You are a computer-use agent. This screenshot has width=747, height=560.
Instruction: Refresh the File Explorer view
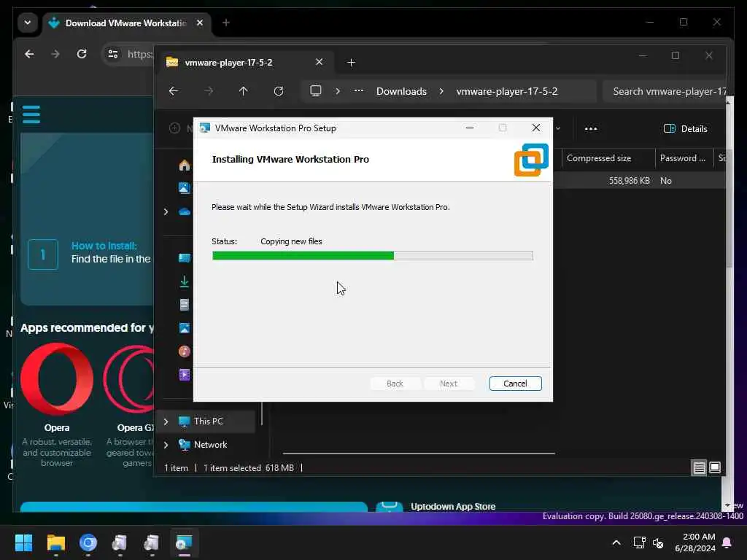click(279, 91)
